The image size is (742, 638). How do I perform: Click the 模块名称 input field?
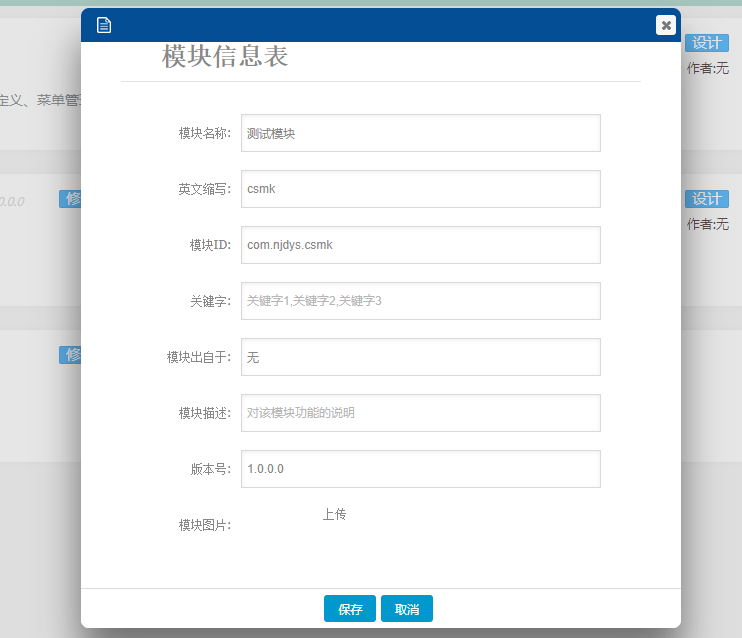[420, 133]
